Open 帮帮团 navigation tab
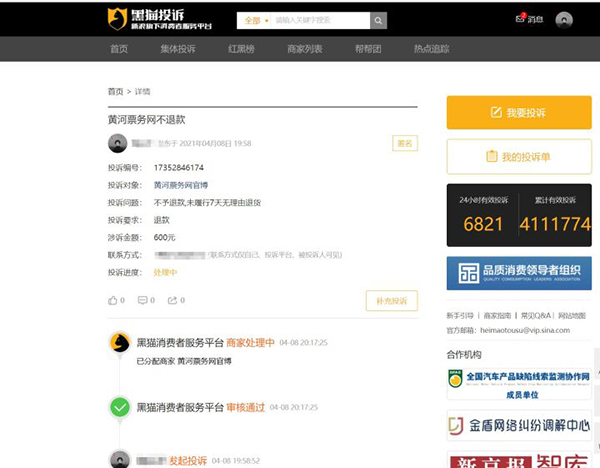 (368, 49)
